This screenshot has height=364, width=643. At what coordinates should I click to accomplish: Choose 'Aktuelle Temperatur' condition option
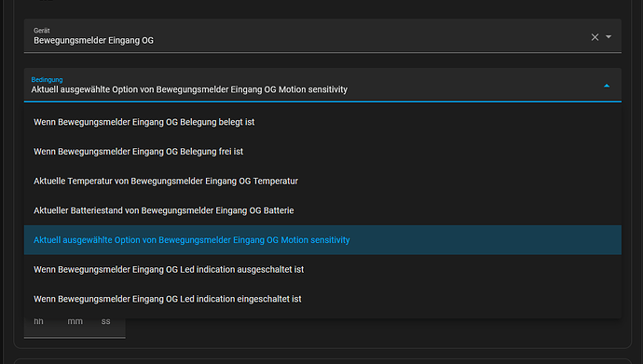pos(322,181)
